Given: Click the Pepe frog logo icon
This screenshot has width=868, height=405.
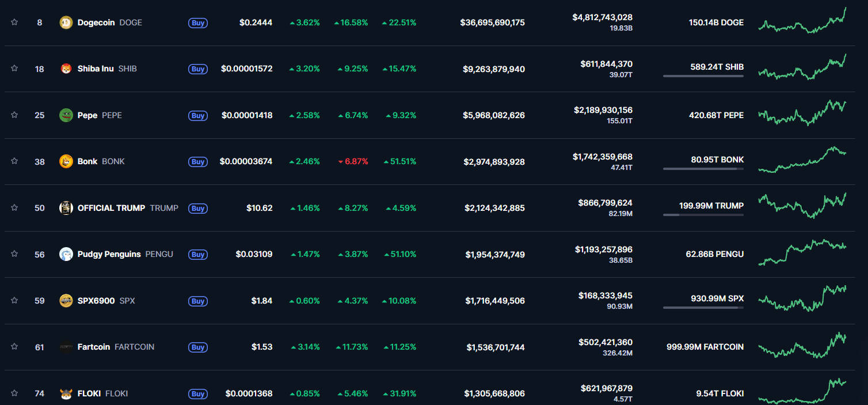Looking at the screenshot, I should click(x=66, y=115).
